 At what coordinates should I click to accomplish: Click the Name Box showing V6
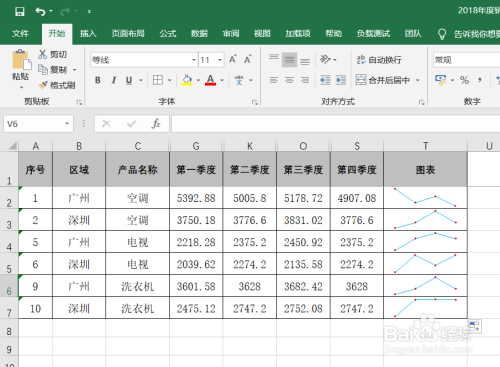[38, 124]
